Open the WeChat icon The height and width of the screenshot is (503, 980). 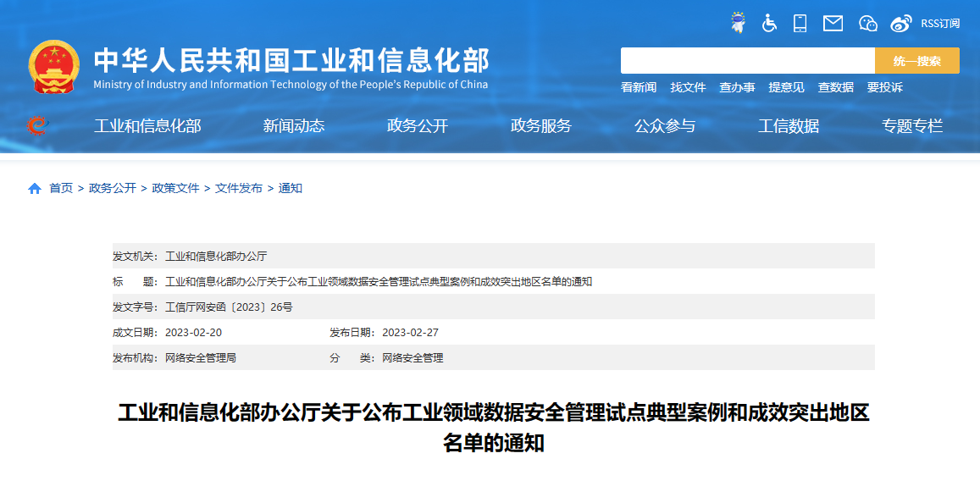[x=868, y=24]
